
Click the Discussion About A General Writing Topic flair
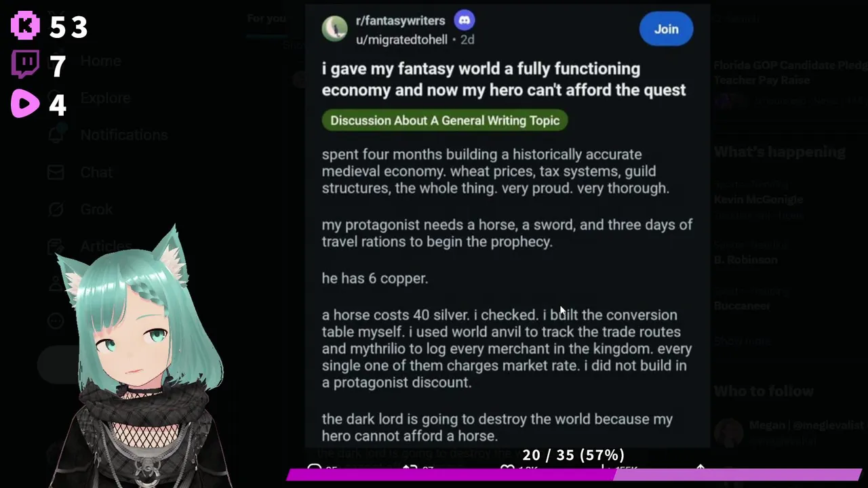[x=445, y=121]
